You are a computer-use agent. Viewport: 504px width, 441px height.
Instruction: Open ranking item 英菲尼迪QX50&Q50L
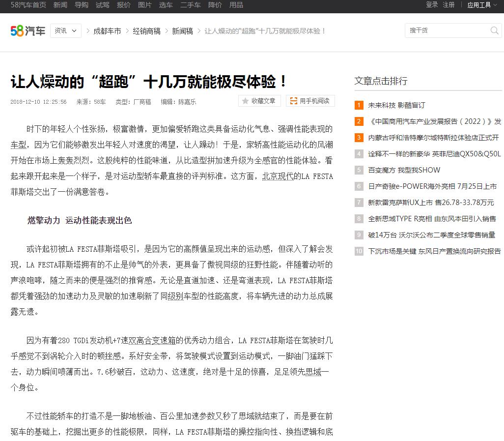434,154
